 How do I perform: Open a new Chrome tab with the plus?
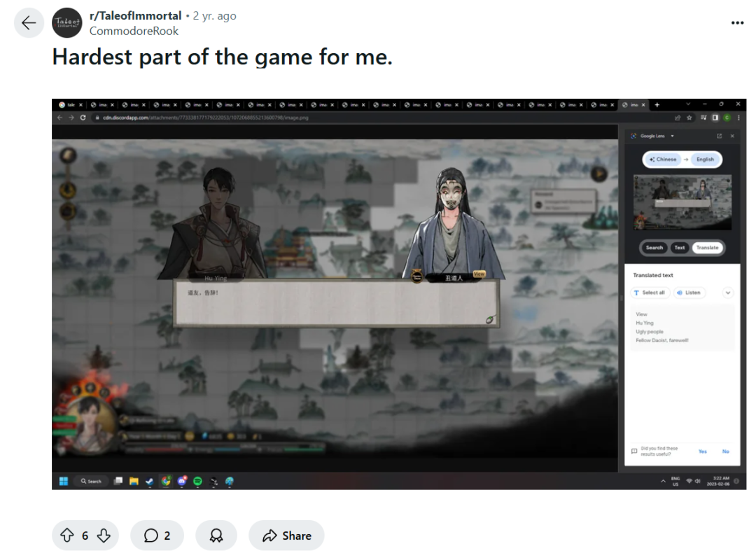pos(657,105)
